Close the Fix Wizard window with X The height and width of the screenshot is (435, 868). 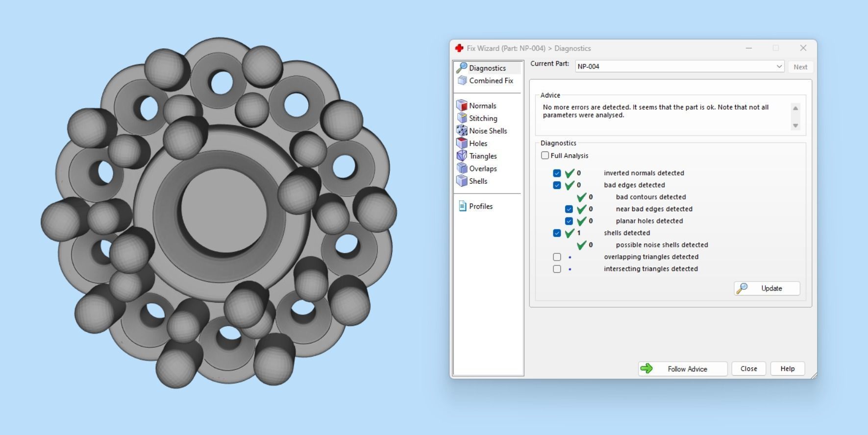pyautogui.click(x=803, y=48)
